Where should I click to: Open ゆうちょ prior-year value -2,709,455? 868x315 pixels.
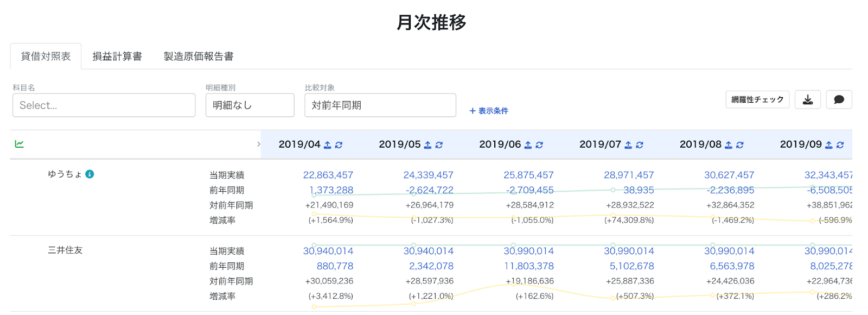530,190
